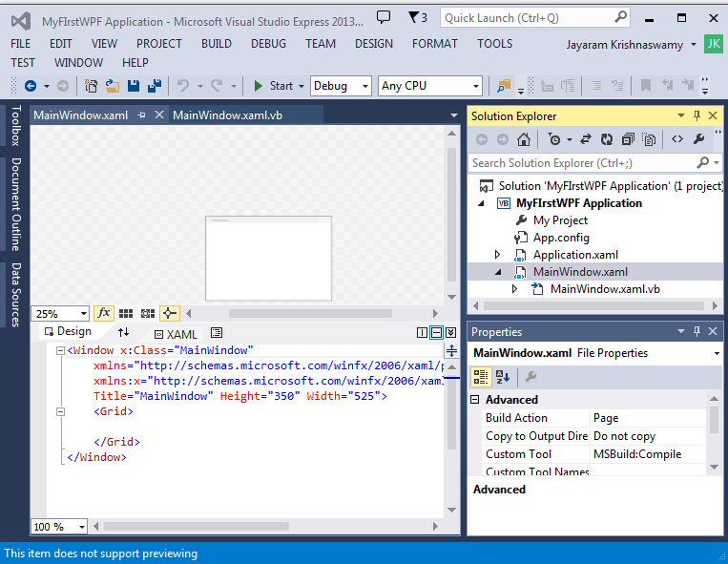
Task: Toggle snap to gridlines button
Action: point(148,314)
